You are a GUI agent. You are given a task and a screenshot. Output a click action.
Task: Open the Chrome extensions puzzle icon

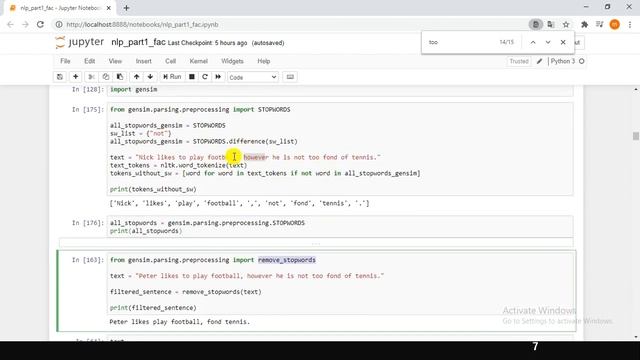584,24
